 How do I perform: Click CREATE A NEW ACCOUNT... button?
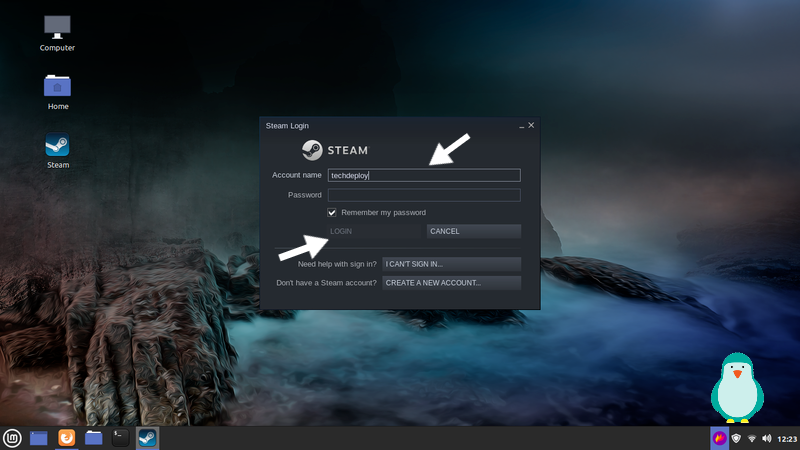pyautogui.click(x=452, y=283)
